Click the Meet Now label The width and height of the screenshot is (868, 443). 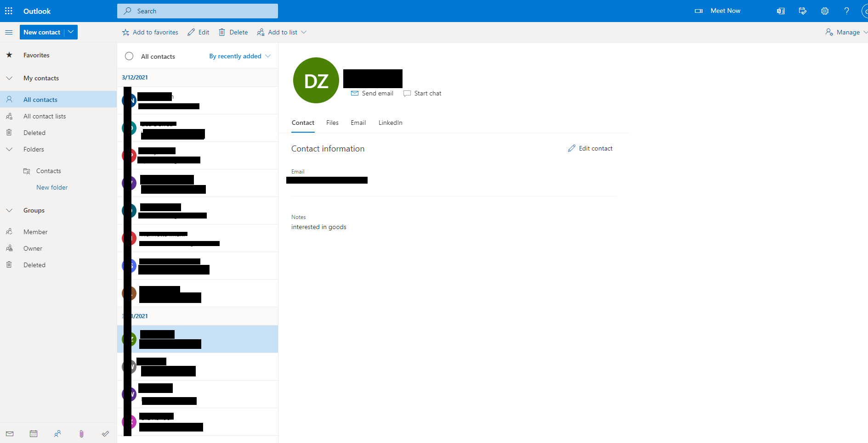point(725,11)
